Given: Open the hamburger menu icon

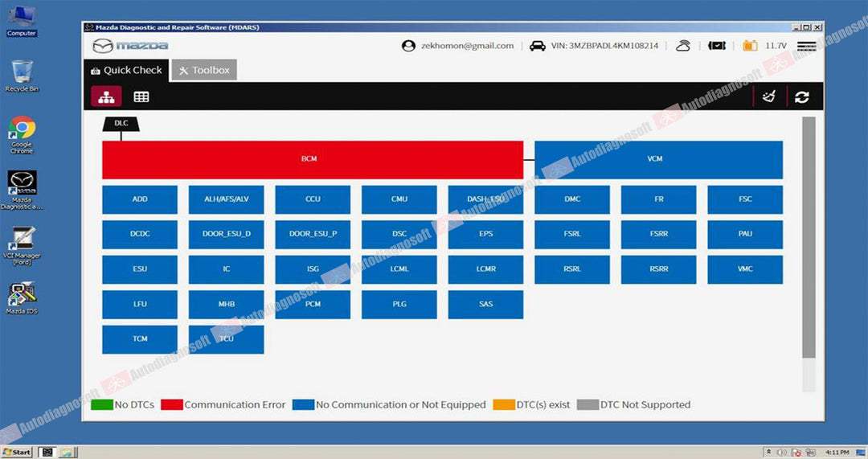Looking at the screenshot, I should coord(807,46).
